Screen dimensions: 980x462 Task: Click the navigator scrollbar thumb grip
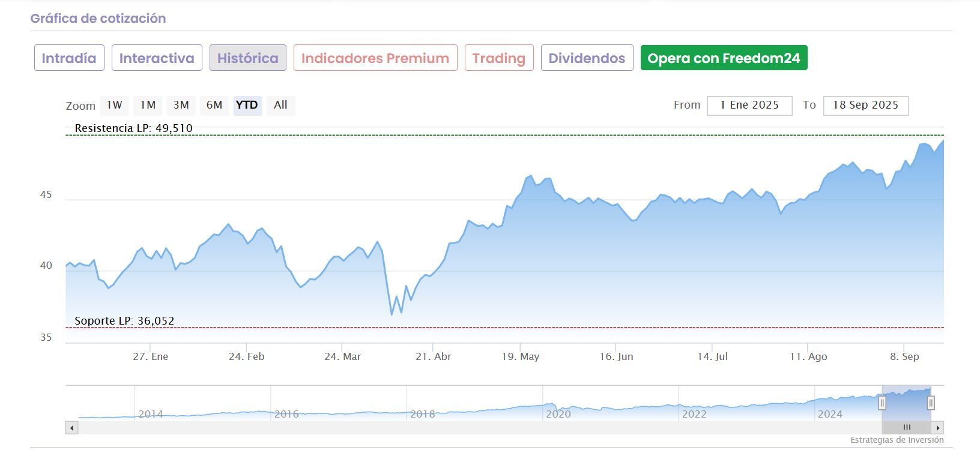[x=907, y=428]
